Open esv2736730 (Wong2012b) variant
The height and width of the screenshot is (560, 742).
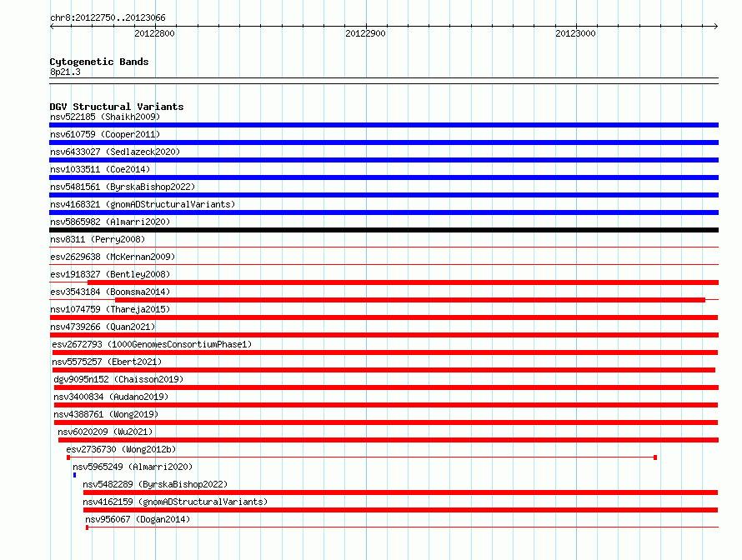[x=121, y=449]
